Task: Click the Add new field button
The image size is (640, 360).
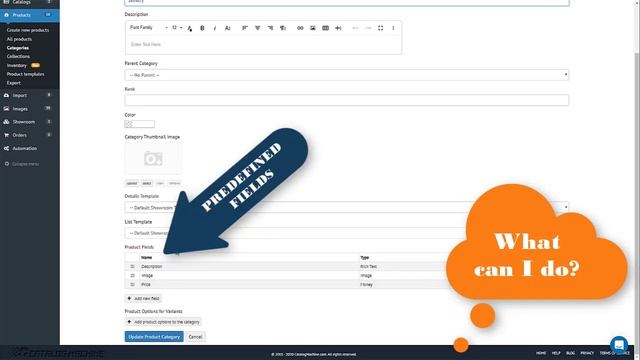Action: coord(143,298)
